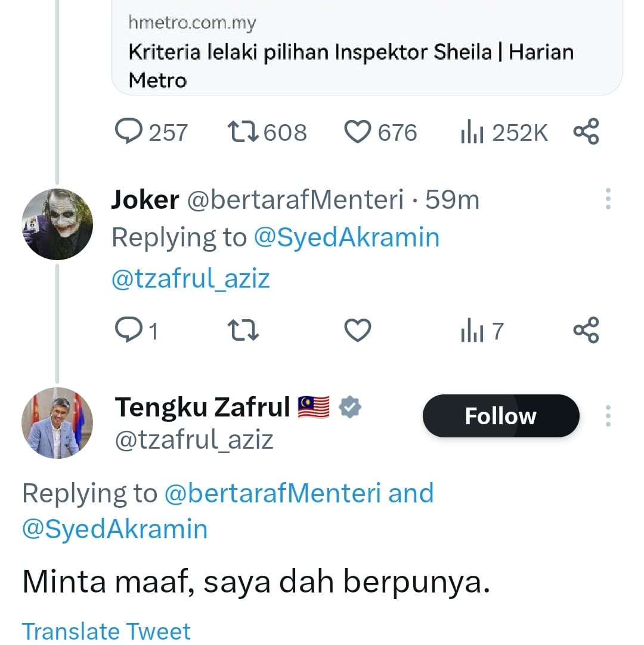
Task: Share Joker's reply tweet
Action: click(586, 331)
